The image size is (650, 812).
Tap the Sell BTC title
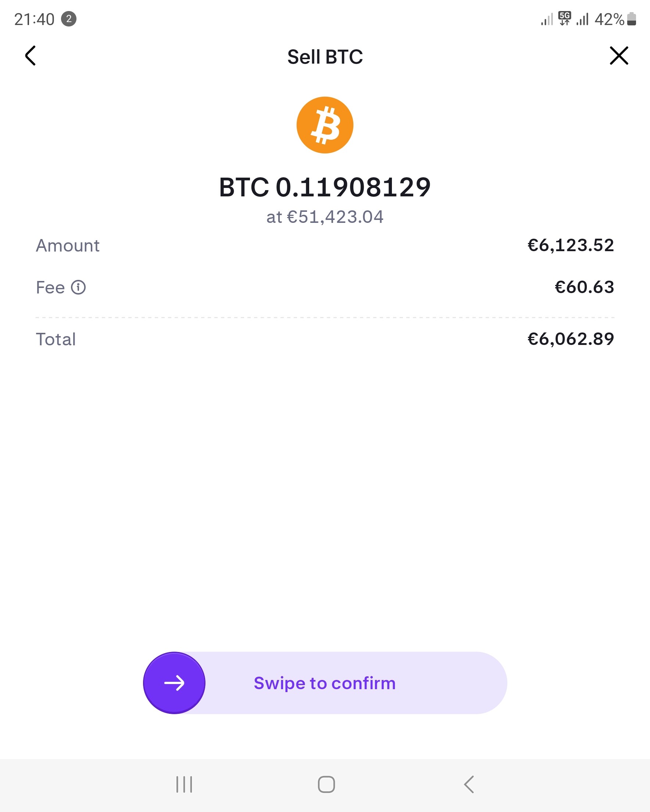click(325, 57)
